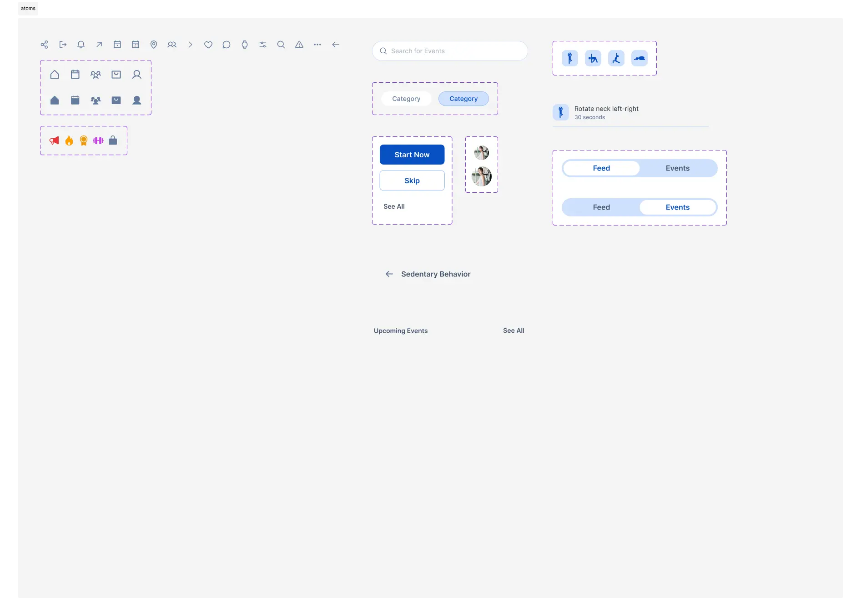The width and height of the screenshot is (861, 616).
Task: Click the right chevron icon in top row
Action: point(190,45)
